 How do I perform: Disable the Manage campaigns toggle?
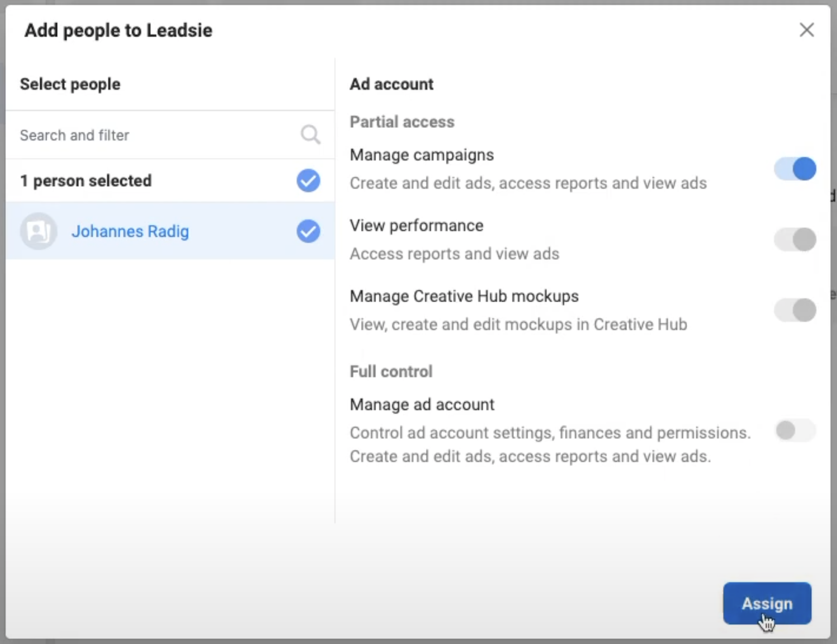tap(795, 169)
